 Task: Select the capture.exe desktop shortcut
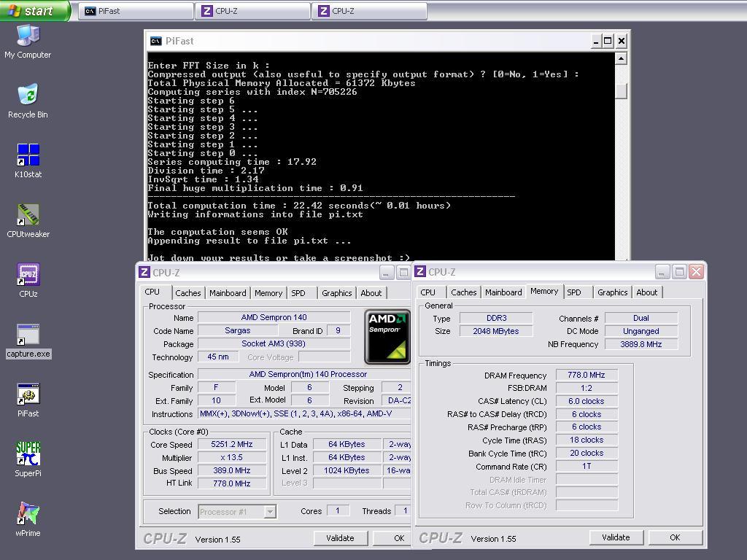[28, 341]
